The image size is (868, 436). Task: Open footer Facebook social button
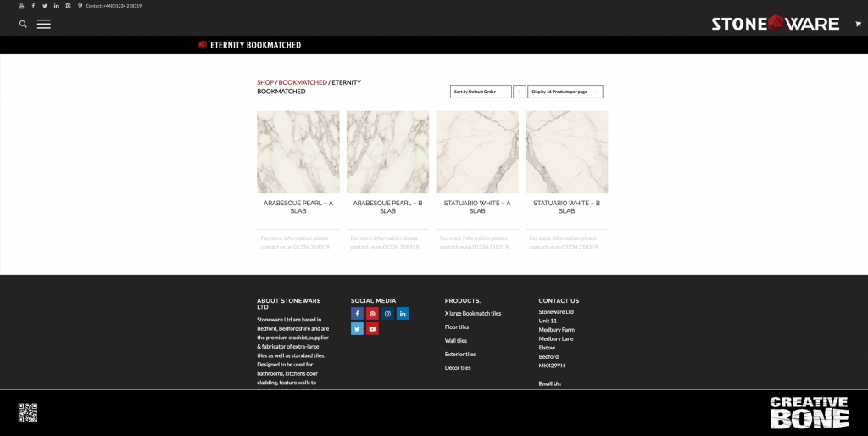pos(357,314)
